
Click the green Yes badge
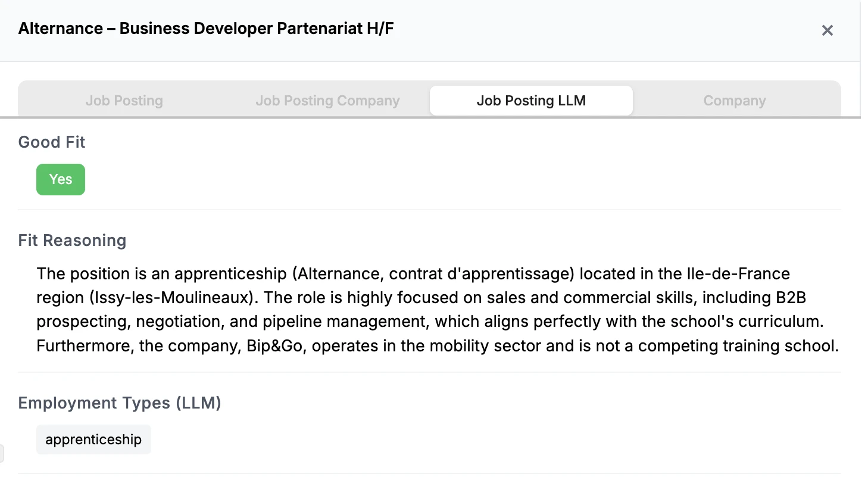[61, 179]
